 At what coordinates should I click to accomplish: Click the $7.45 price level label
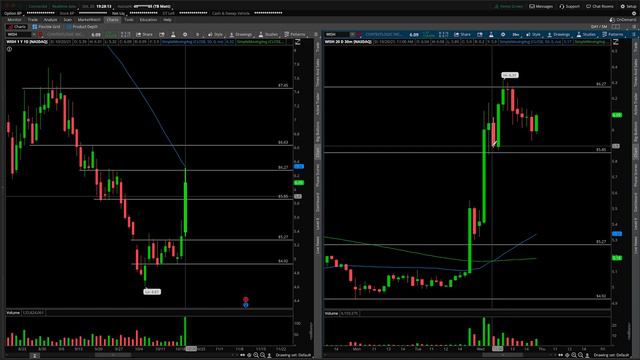[283, 86]
